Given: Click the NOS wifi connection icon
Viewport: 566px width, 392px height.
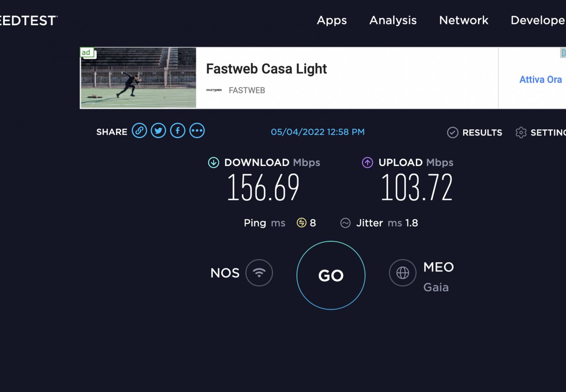Looking at the screenshot, I should [x=259, y=273].
